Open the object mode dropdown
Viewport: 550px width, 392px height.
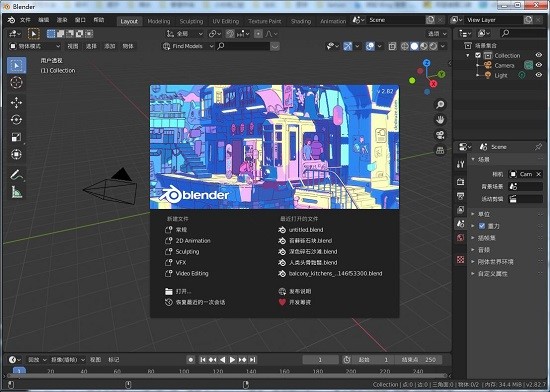[34, 46]
